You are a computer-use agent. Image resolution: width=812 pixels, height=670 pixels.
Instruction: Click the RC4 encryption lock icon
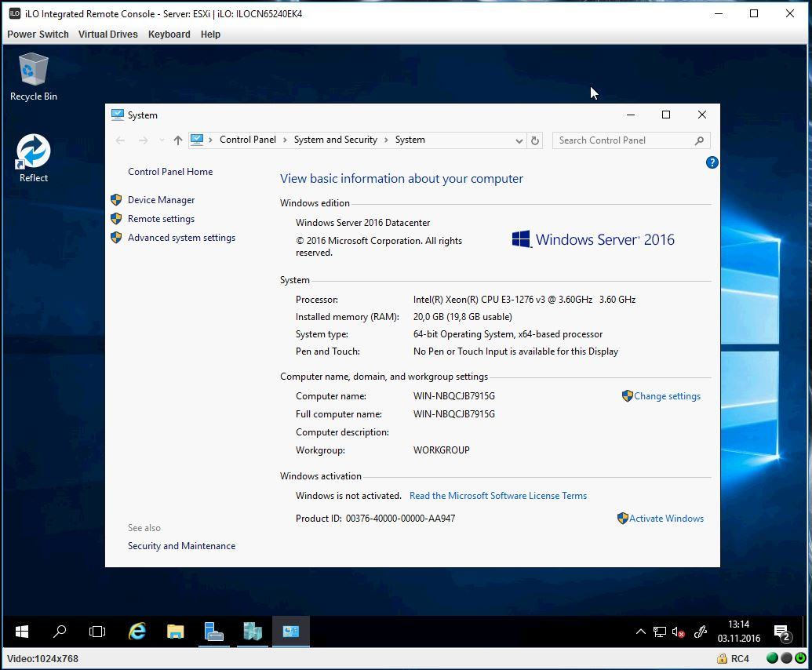click(722, 658)
